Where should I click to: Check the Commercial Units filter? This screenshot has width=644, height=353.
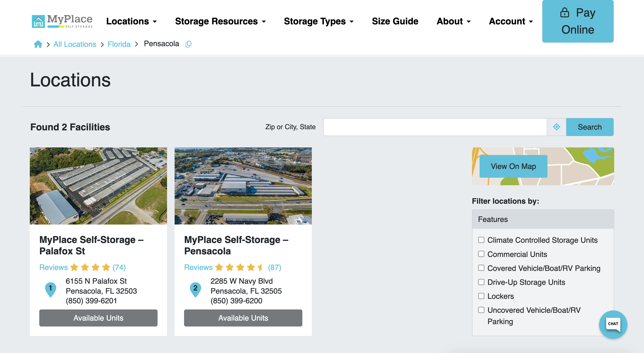point(481,254)
